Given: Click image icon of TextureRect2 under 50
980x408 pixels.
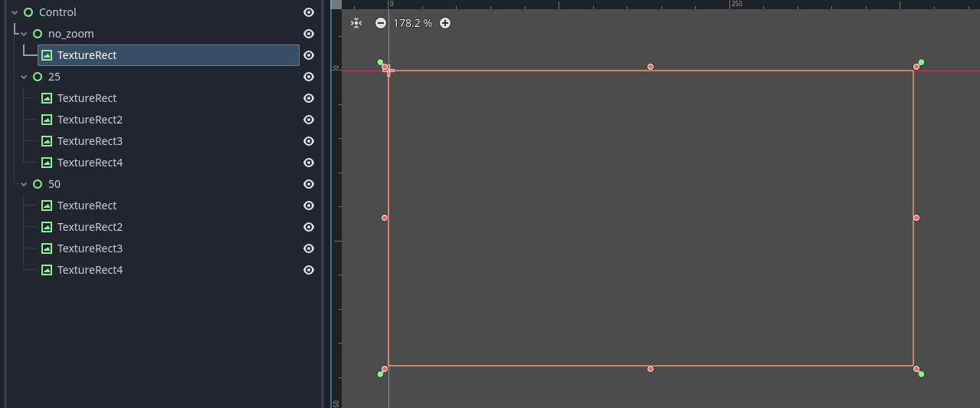Looking at the screenshot, I should pyautogui.click(x=47, y=227).
